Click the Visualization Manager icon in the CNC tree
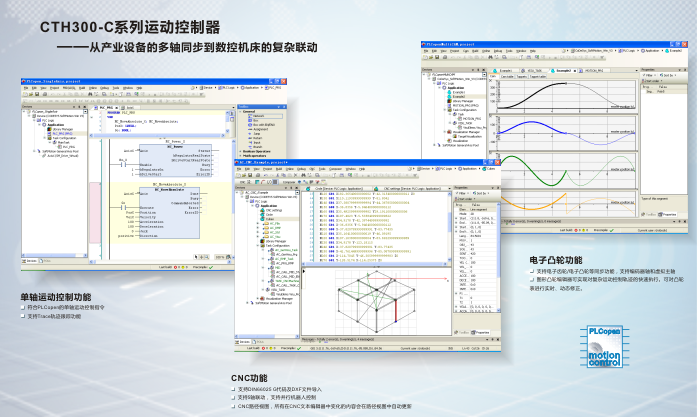Viewport: 700px width, 417px height. 263,298
